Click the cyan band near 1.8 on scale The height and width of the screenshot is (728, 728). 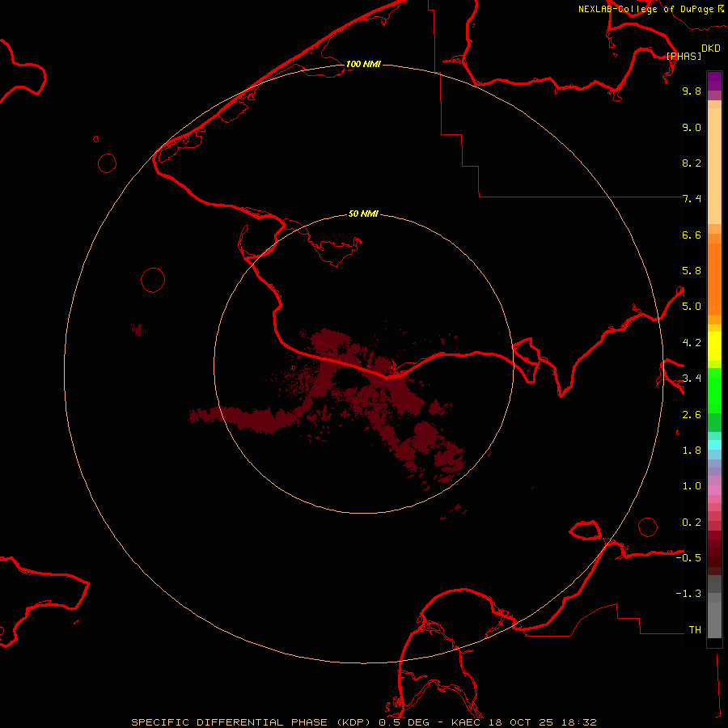(x=714, y=444)
